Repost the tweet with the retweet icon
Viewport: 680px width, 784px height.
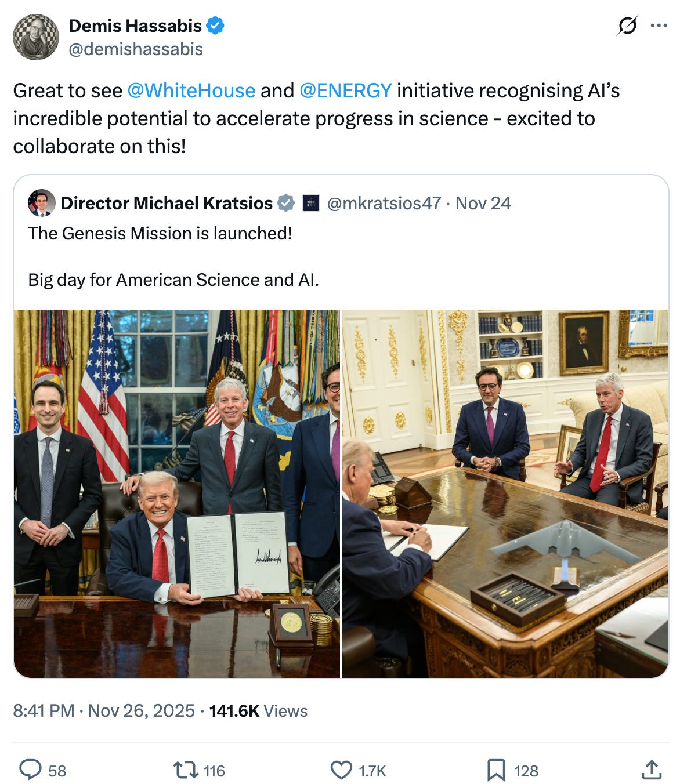pyautogui.click(x=185, y=770)
